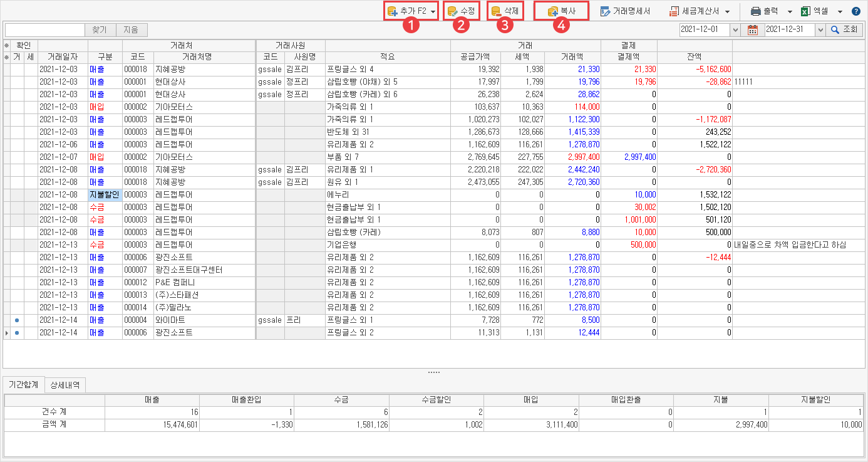Select the (주)밀라노 row
The image size is (868, 462).
(433, 307)
